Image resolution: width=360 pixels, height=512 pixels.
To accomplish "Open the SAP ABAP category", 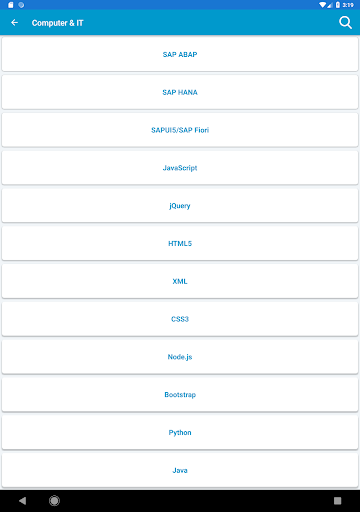I will 180,54.
